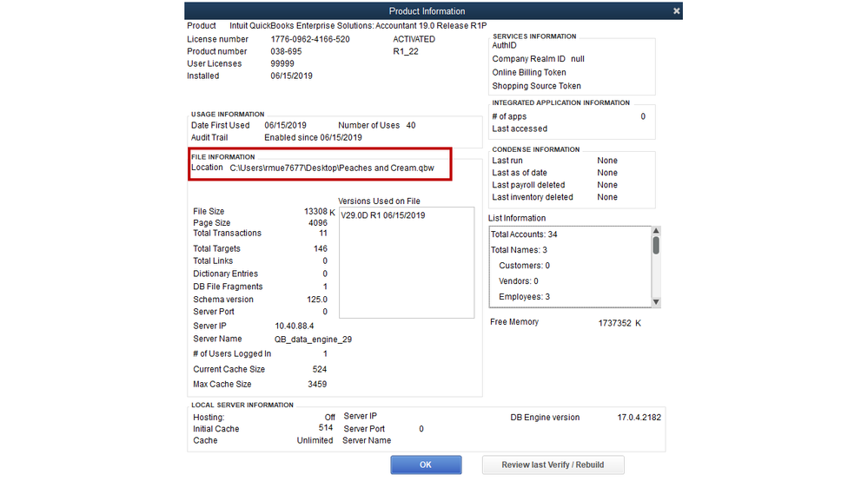Click Max Cache Size value 3459
The width and height of the screenshot is (868, 488).
pos(317,384)
